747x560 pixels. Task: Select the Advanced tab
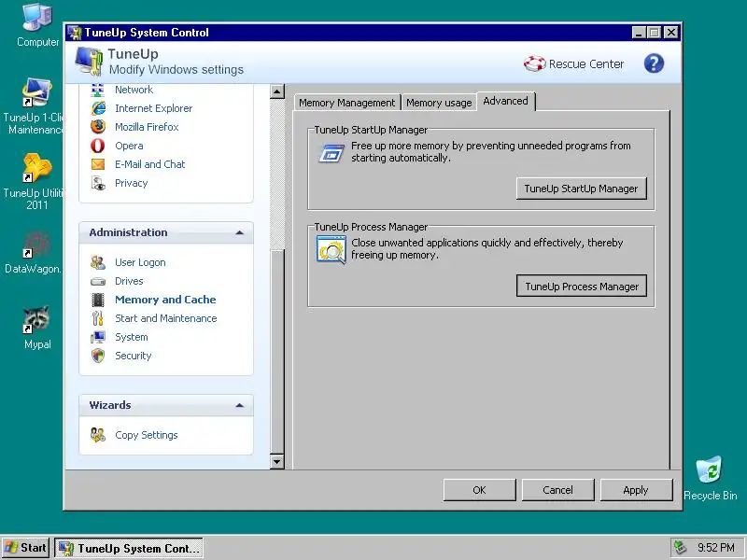[505, 101]
